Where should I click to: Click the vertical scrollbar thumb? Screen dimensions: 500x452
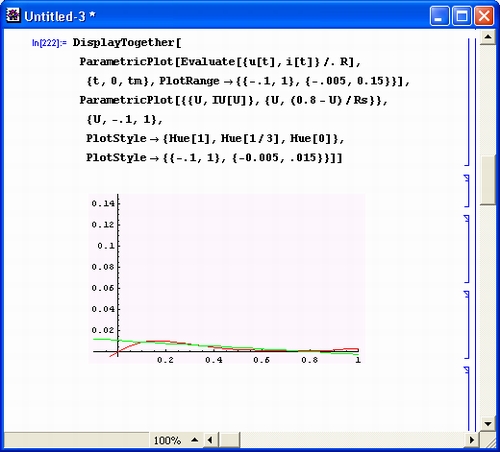[488, 180]
